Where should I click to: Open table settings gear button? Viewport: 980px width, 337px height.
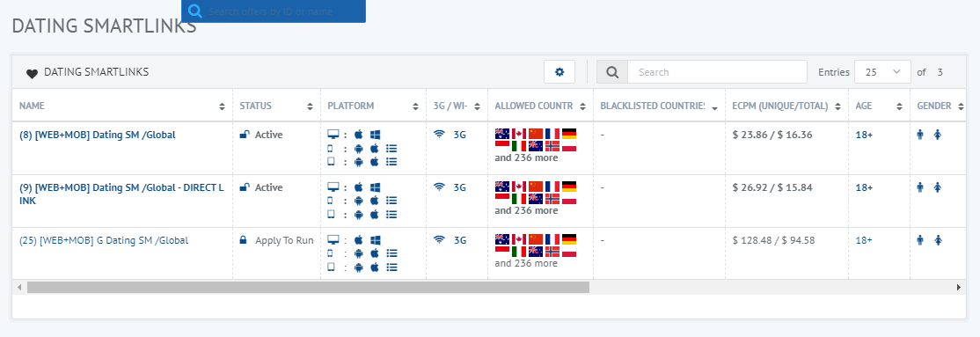559,72
